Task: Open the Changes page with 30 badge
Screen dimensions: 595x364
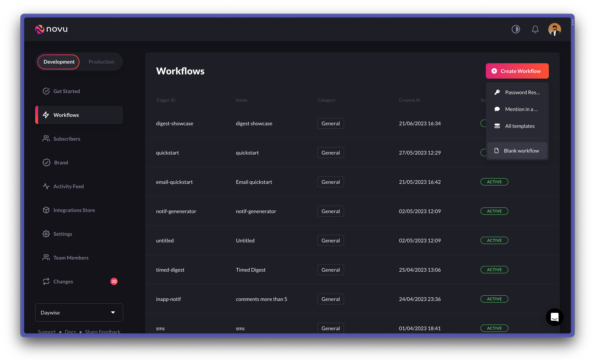Action: 63,281
